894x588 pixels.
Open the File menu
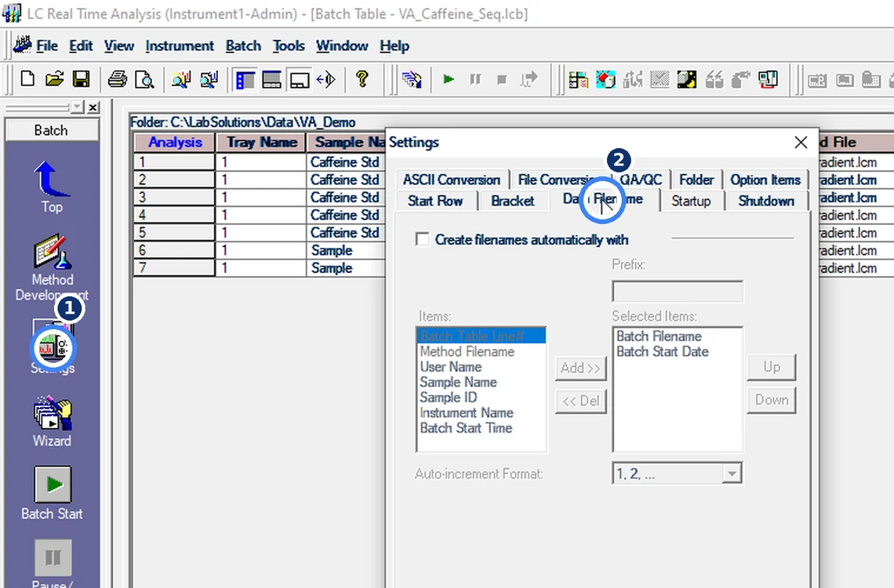click(x=47, y=45)
